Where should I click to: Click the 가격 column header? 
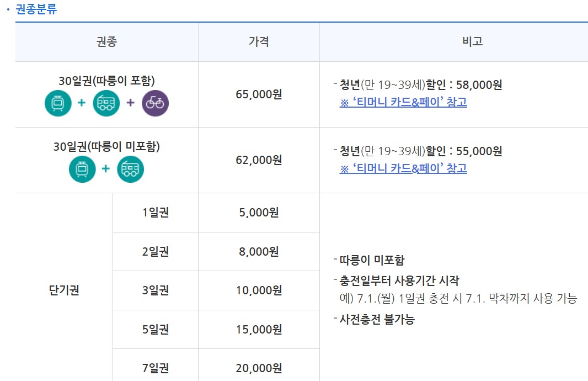tap(259, 41)
